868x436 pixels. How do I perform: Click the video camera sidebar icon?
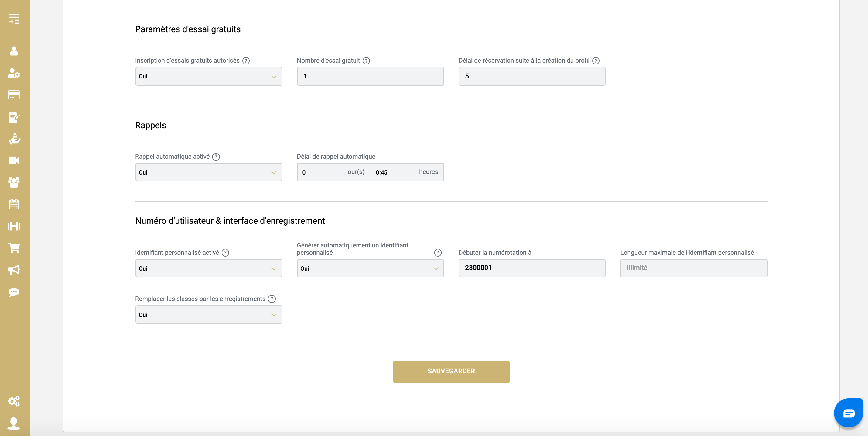click(x=14, y=160)
